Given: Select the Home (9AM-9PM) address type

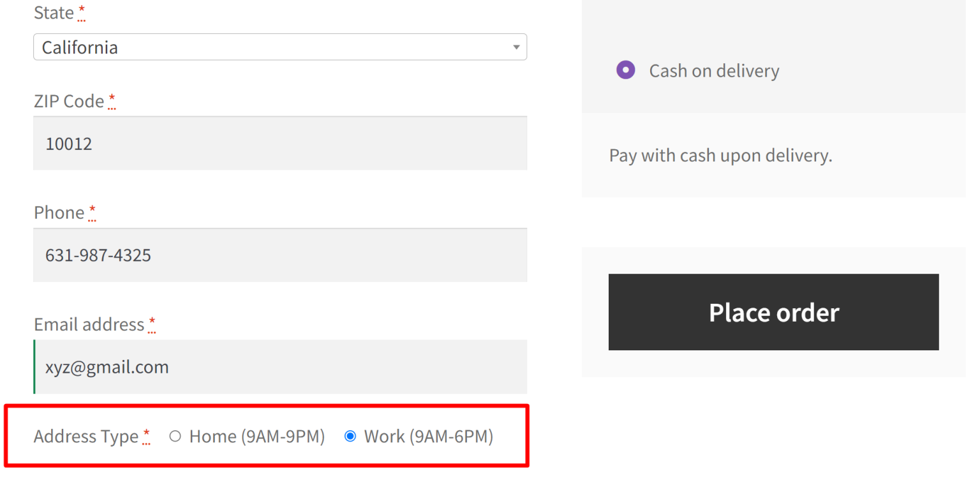Looking at the screenshot, I should pyautogui.click(x=175, y=436).
